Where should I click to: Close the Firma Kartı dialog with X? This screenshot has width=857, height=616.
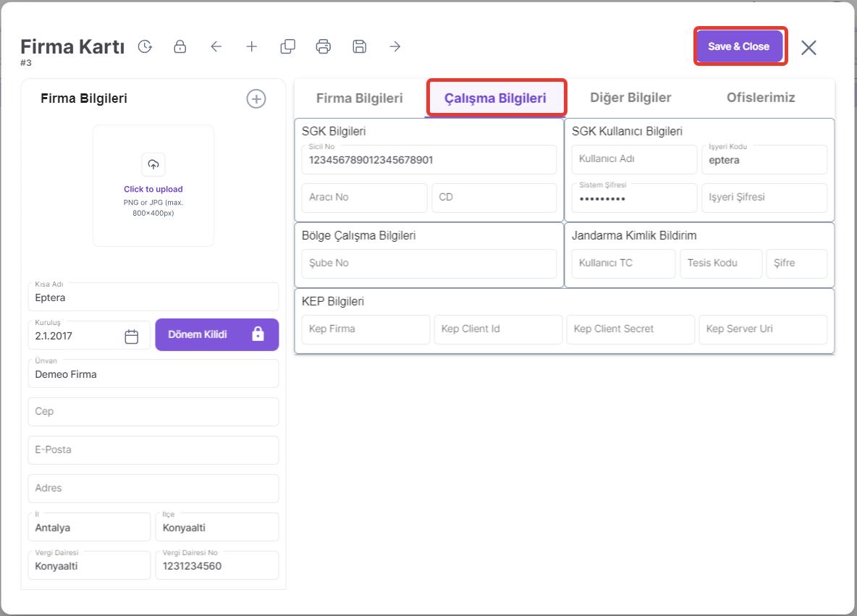point(809,48)
